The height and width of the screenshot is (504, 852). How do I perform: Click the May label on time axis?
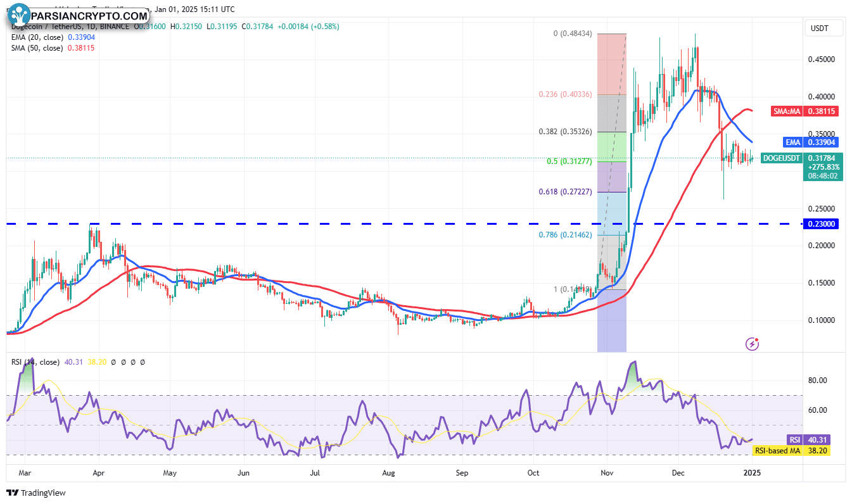pyautogui.click(x=169, y=472)
